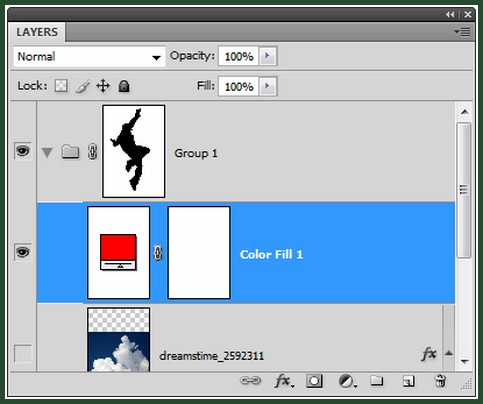Click red Color Fill 1 swatch thumbnail
The width and height of the screenshot is (483, 404).
(118, 252)
